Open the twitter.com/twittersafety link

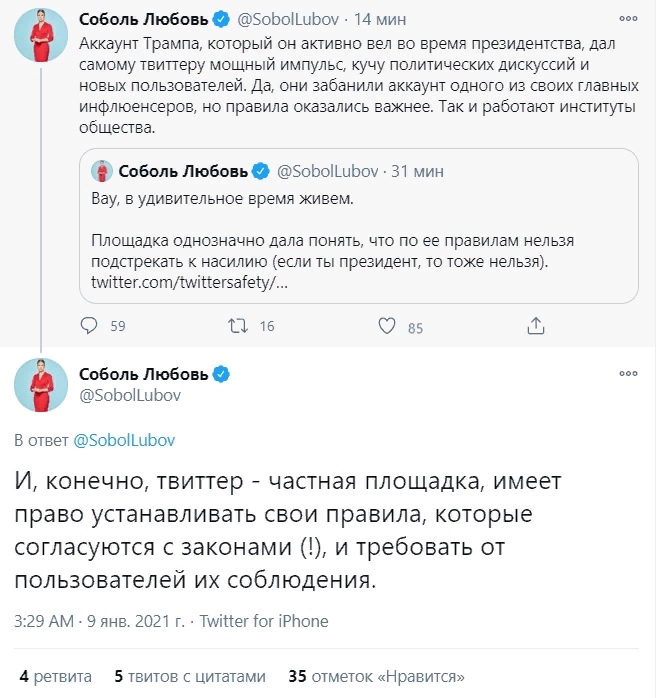190,282
